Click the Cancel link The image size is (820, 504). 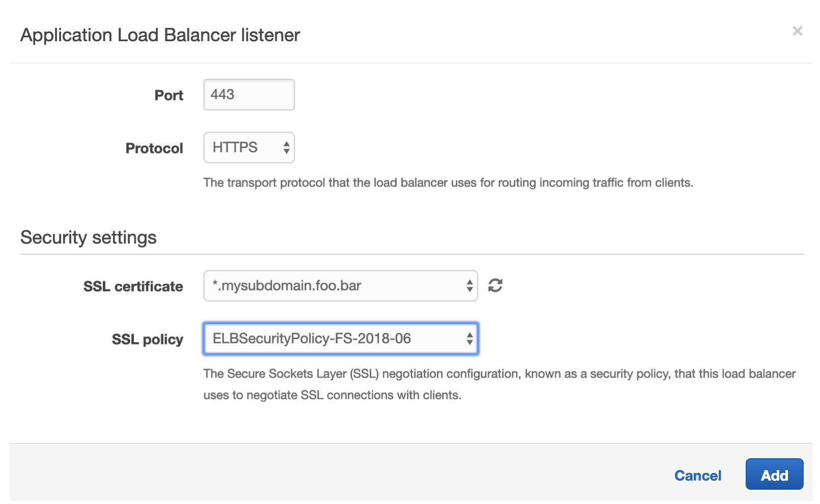coord(698,475)
